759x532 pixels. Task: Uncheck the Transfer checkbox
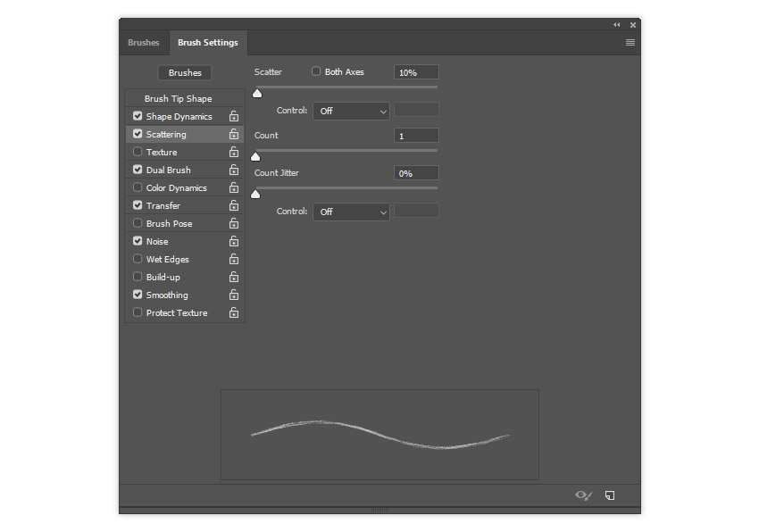coord(138,204)
